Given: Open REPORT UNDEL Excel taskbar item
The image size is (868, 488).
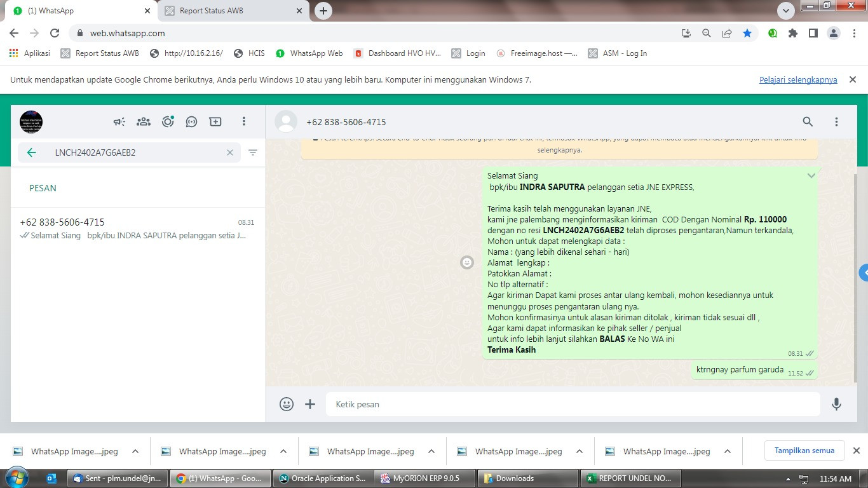Looking at the screenshot, I should tap(630, 478).
